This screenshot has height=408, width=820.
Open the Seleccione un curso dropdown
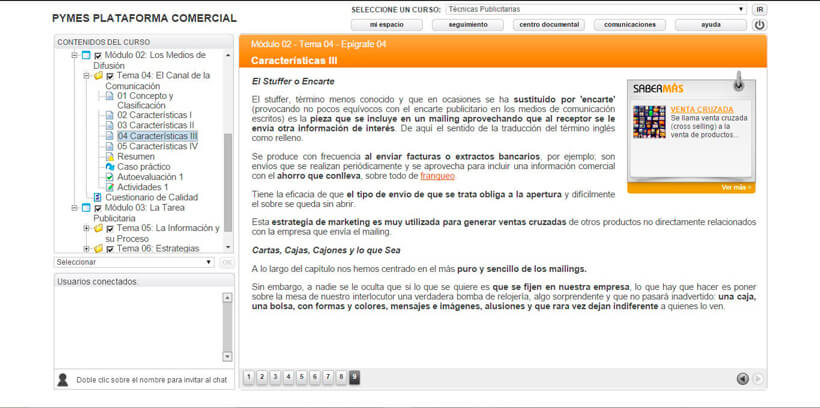coord(596,9)
